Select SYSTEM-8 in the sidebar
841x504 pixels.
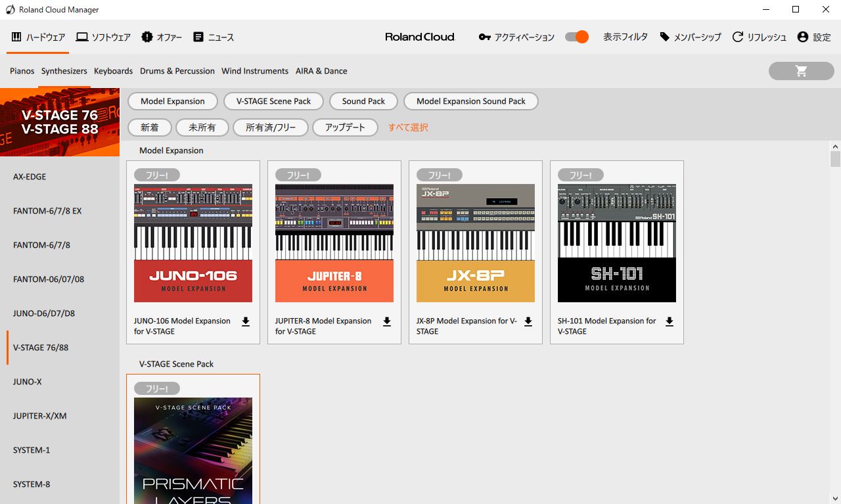pos(60,484)
